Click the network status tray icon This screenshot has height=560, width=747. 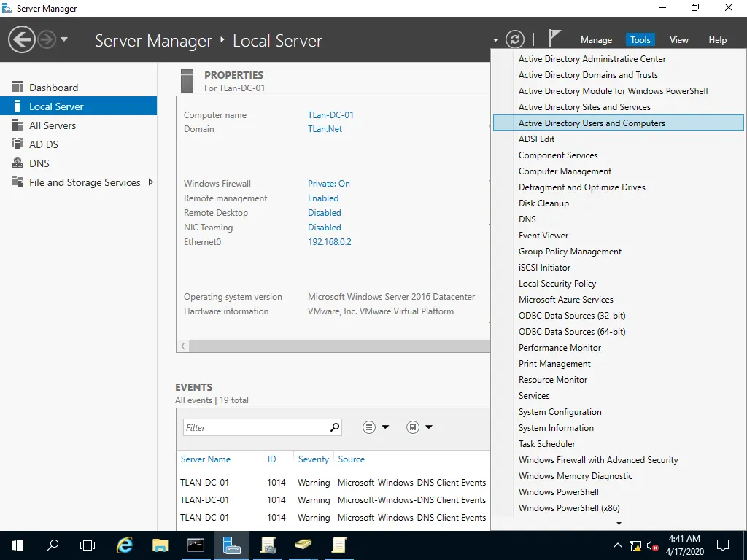pyautogui.click(x=635, y=545)
